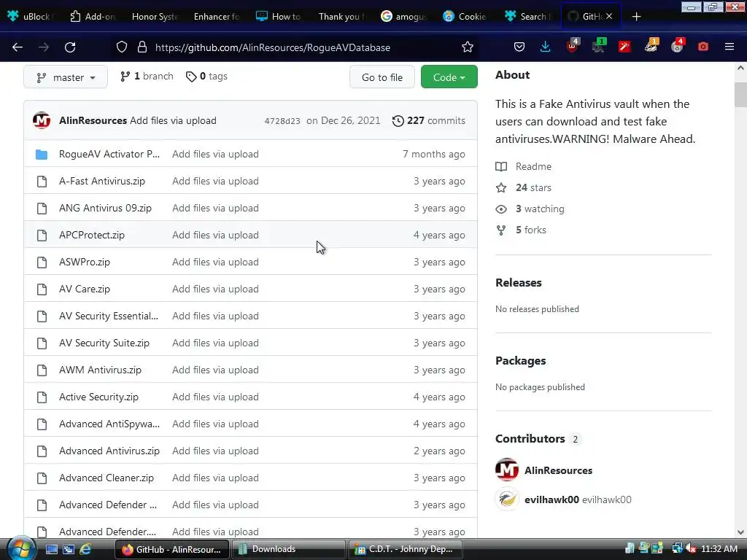Switch to the How to tab
The image size is (747, 560).
[279, 17]
